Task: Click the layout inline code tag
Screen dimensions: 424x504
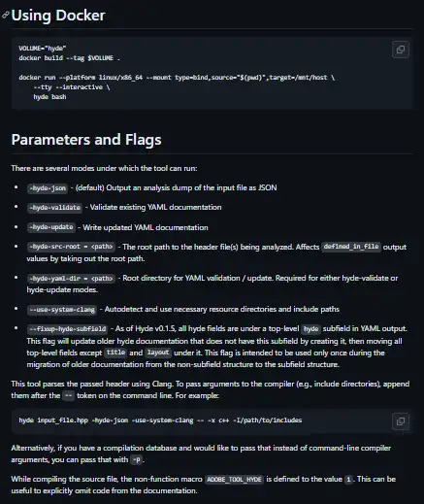Action: [x=158, y=353]
